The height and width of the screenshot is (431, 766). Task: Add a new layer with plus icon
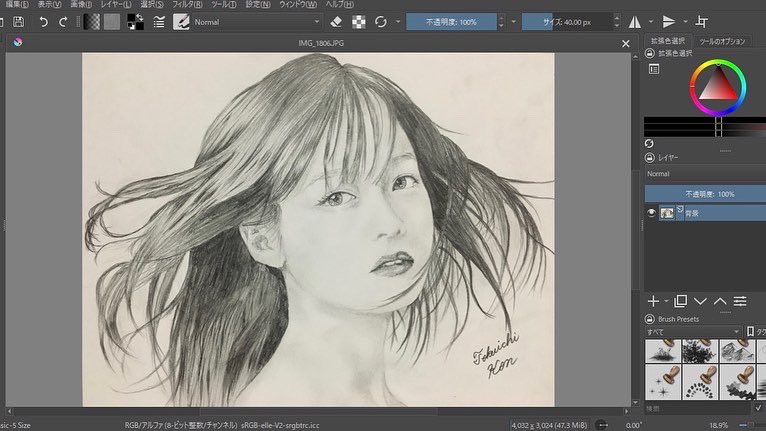point(653,301)
